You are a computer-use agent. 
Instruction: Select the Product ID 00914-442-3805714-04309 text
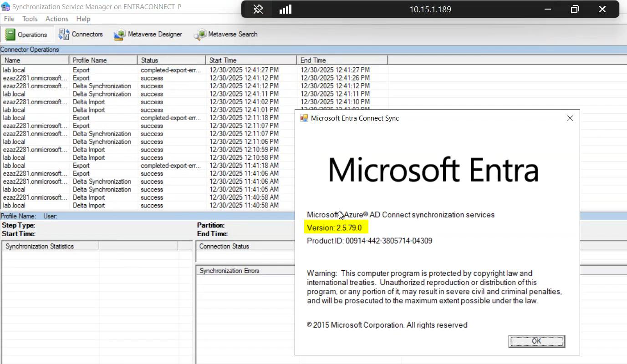[x=369, y=241]
